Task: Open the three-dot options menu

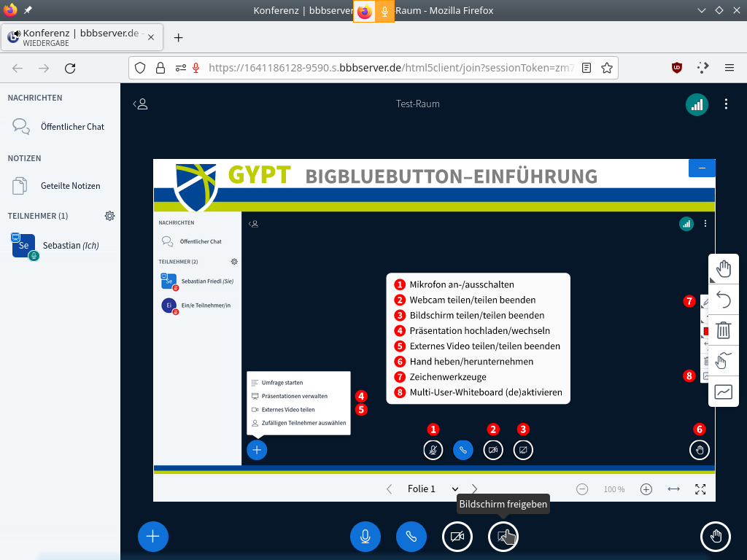Action: point(726,104)
